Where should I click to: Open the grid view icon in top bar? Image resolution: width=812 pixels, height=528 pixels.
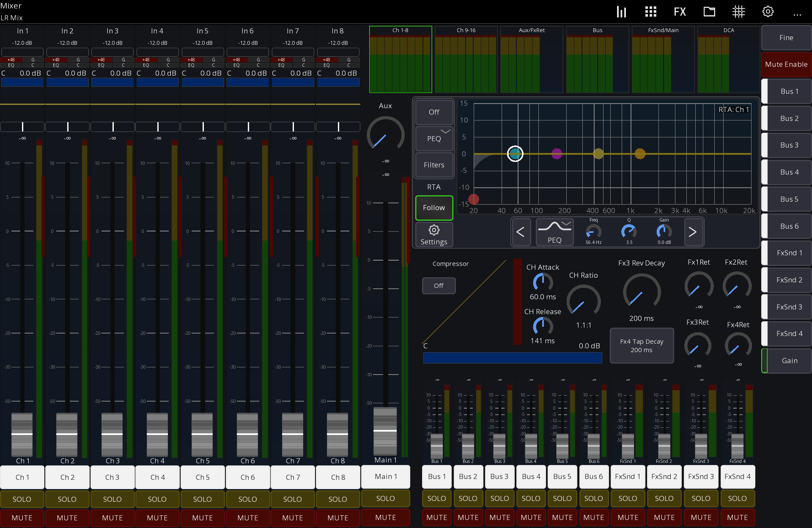coord(650,11)
